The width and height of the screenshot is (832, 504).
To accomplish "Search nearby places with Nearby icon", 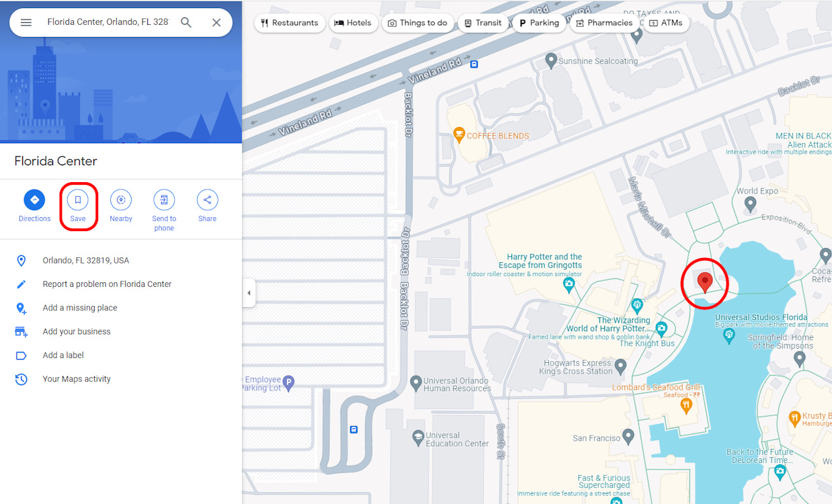I will click(x=121, y=200).
